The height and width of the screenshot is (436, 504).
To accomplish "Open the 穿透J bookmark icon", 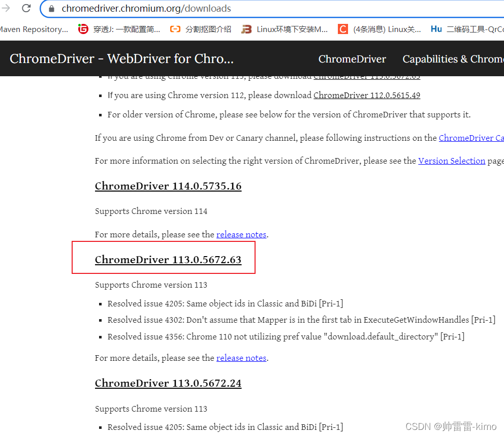I will (x=83, y=29).
